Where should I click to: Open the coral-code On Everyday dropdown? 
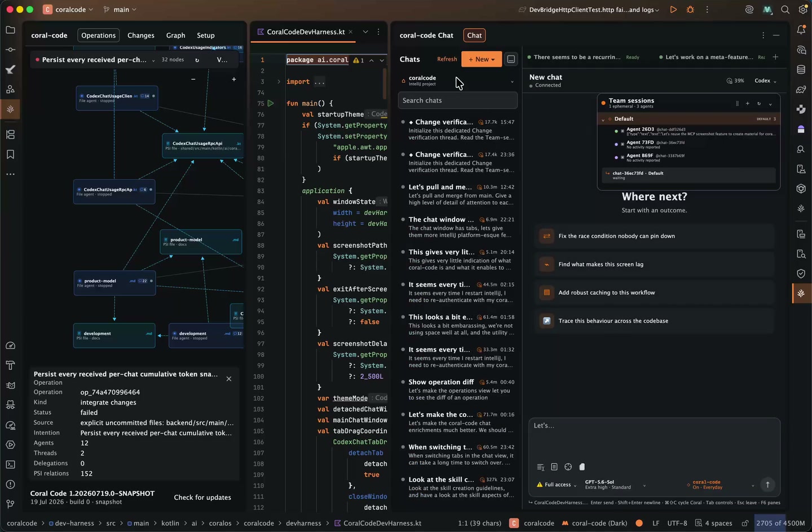[x=720, y=485]
